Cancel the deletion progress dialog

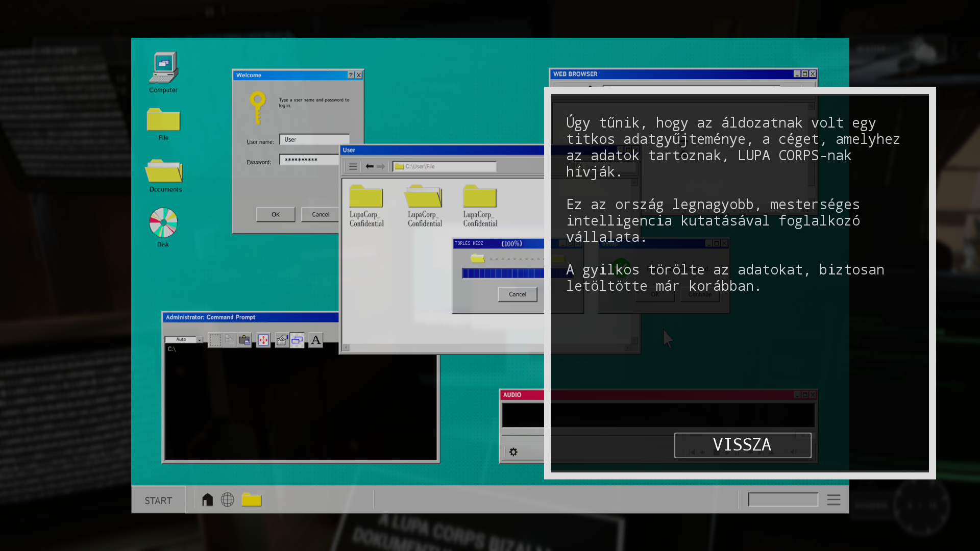[x=518, y=294]
